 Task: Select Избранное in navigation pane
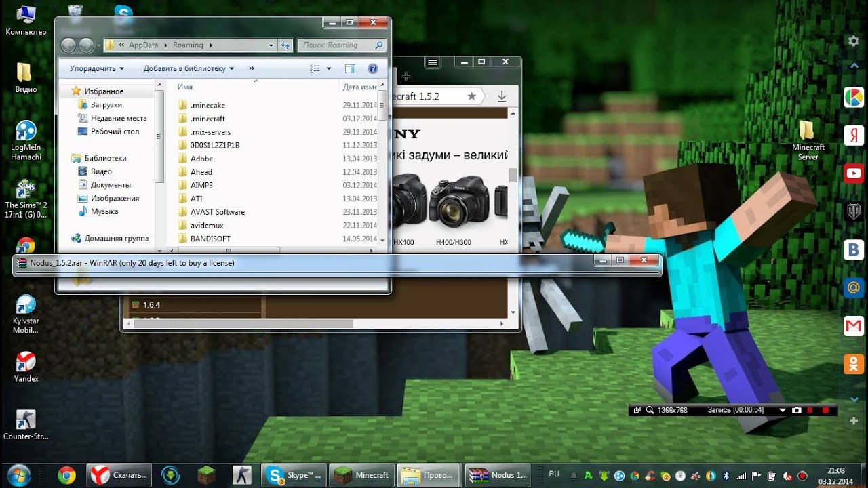coord(104,91)
